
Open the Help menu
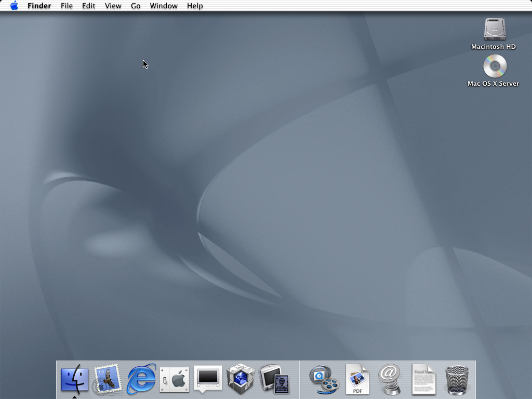195,6
